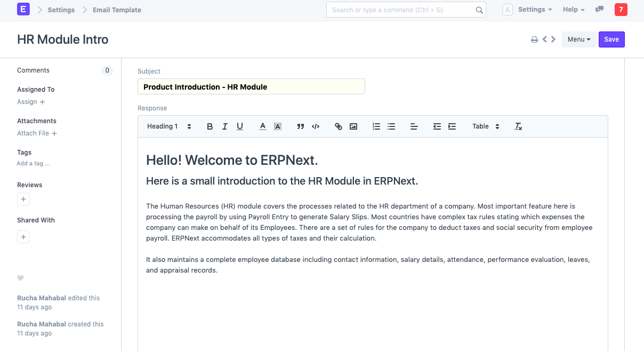Image resolution: width=644 pixels, height=351 pixels.
Task: Create a bulleted list
Action: click(391, 126)
